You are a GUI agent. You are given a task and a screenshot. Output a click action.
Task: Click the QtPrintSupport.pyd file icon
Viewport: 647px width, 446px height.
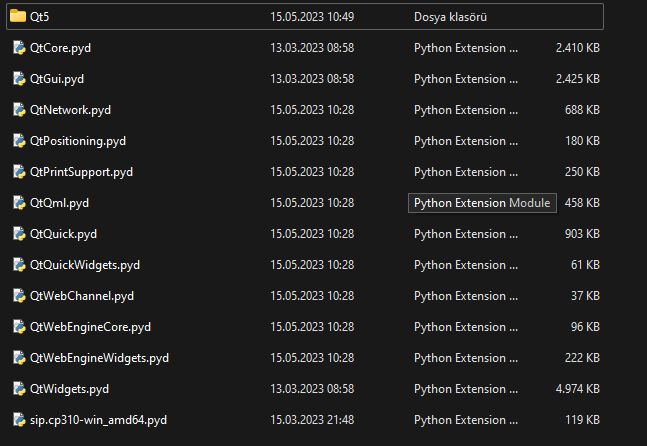click(19, 171)
